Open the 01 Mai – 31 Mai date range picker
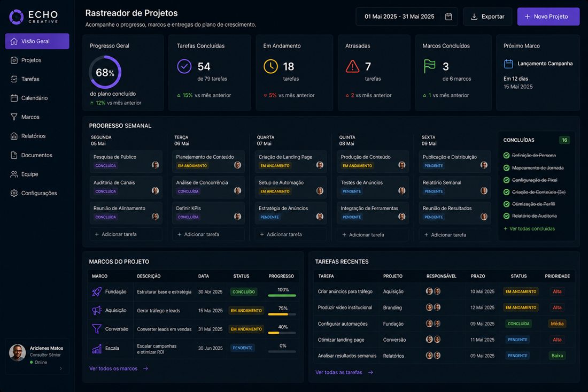The height and width of the screenshot is (392, 588). [x=407, y=17]
